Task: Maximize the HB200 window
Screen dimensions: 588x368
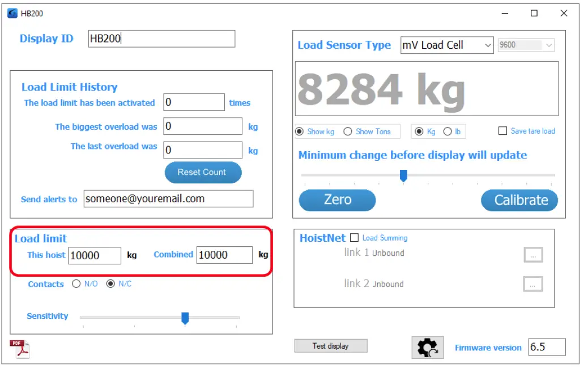Action: [534, 14]
